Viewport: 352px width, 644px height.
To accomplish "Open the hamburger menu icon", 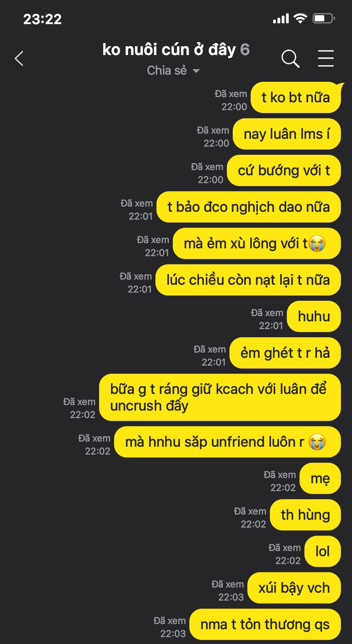I will [326, 58].
